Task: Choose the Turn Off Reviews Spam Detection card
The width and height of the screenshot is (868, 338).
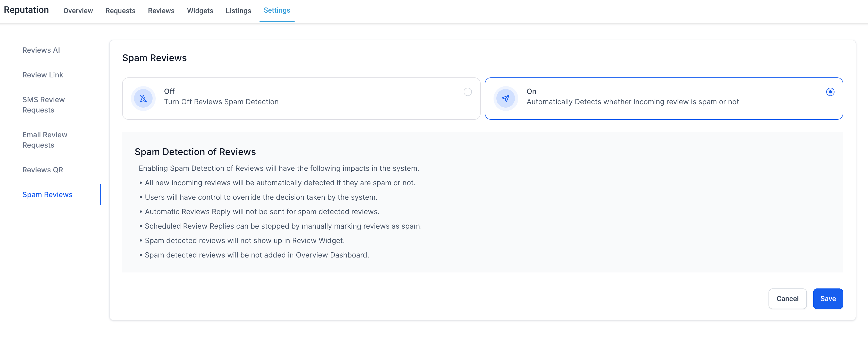Action: pos(301,99)
